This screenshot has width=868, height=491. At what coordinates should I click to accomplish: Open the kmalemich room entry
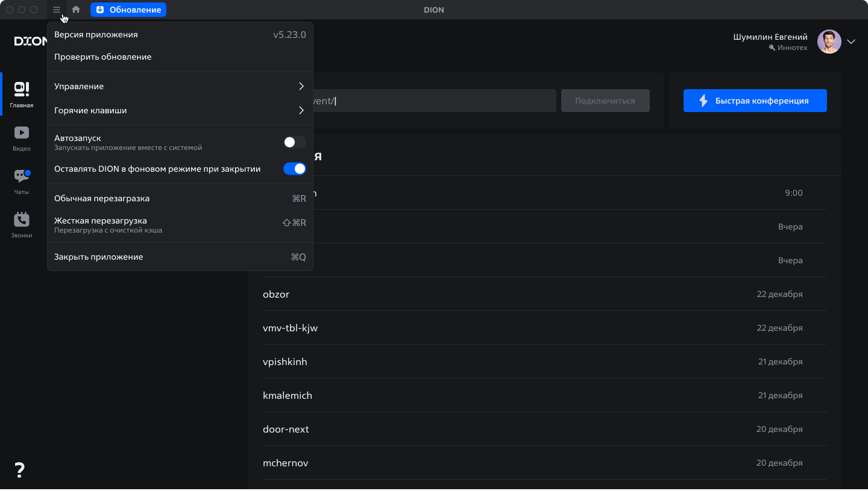tap(545, 395)
